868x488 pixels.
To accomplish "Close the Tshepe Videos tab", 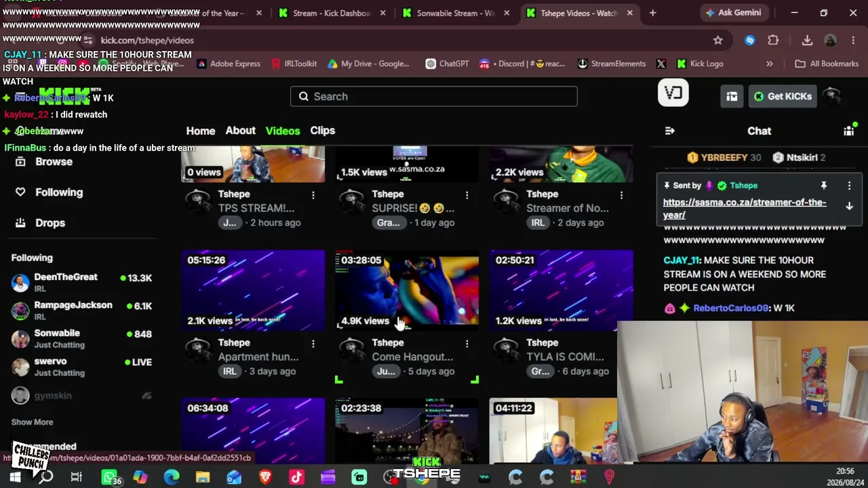I will tap(629, 13).
